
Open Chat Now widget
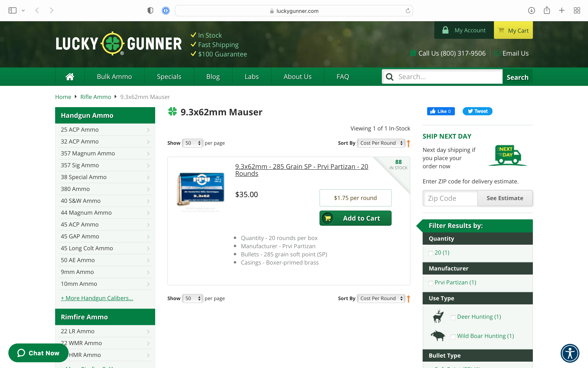38,353
